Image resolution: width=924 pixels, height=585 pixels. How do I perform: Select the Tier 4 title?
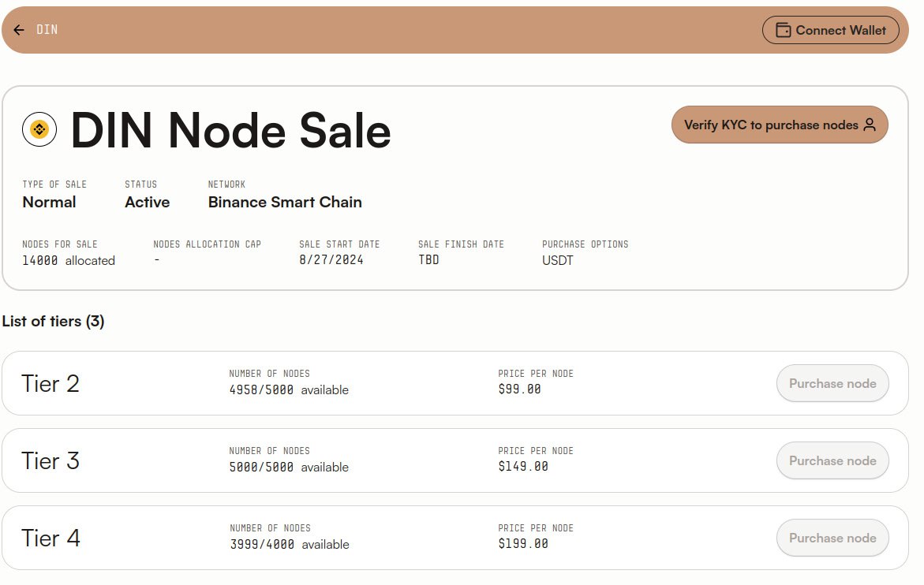tap(51, 538)
